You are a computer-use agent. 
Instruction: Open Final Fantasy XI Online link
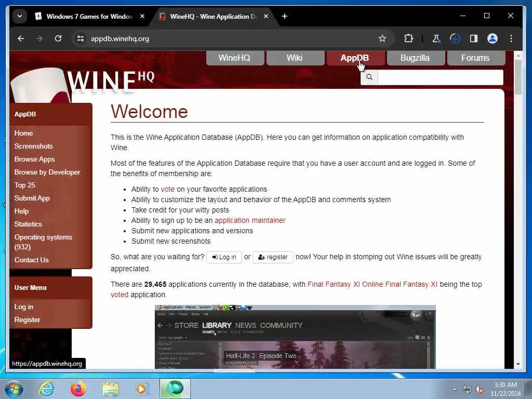(x=372, y=285)
